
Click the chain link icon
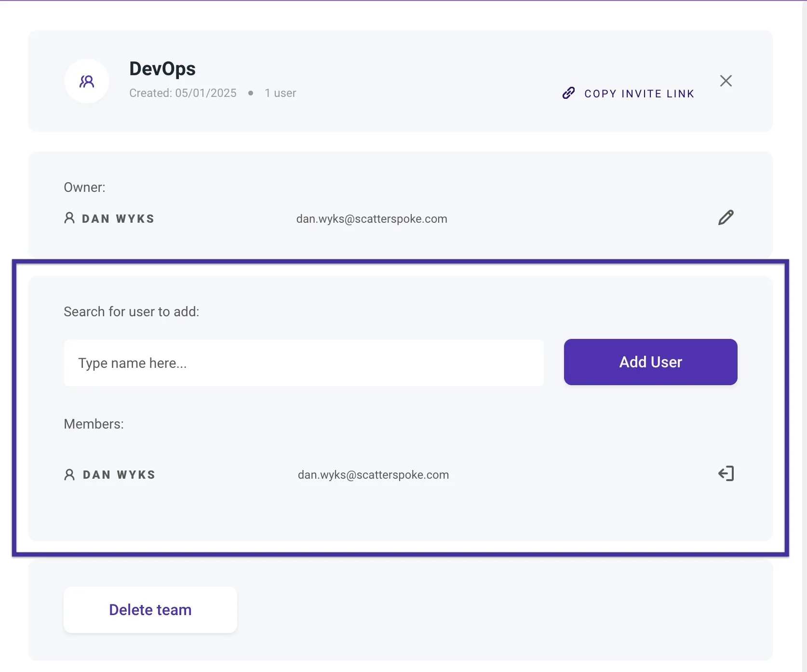[568, 93]
